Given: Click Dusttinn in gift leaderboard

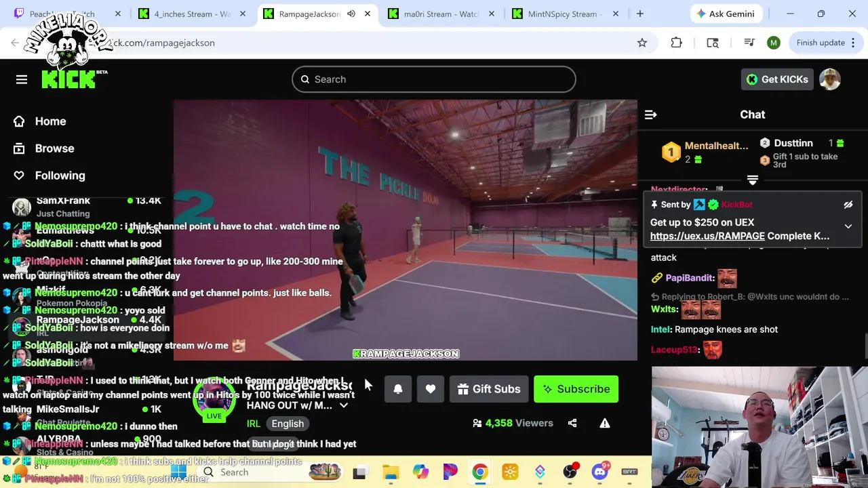Looking at the screenshot, I should [793, 143].
